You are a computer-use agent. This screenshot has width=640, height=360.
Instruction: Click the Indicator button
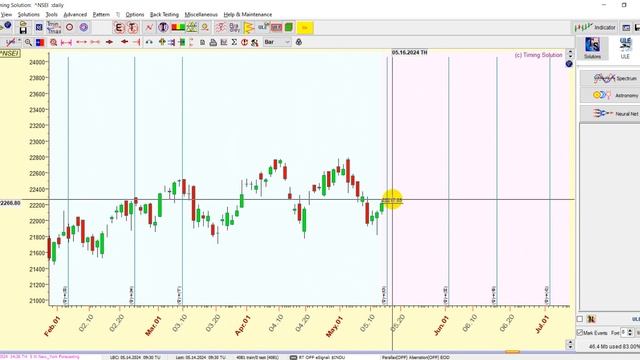[595, 28]
